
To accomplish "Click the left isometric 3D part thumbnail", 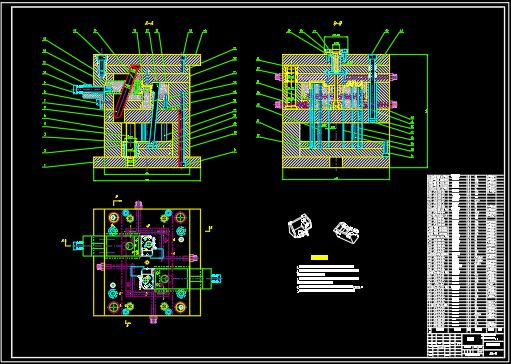I will tap(300, 226).
